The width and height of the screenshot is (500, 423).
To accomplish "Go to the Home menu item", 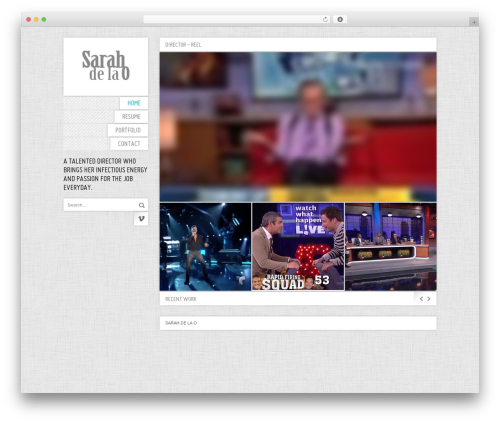I will [134, 103].
